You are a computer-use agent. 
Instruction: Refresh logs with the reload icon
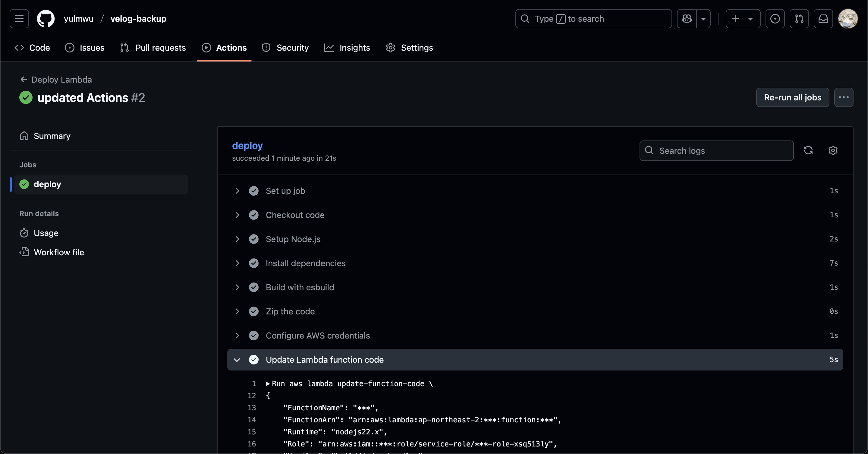point(808,150)
